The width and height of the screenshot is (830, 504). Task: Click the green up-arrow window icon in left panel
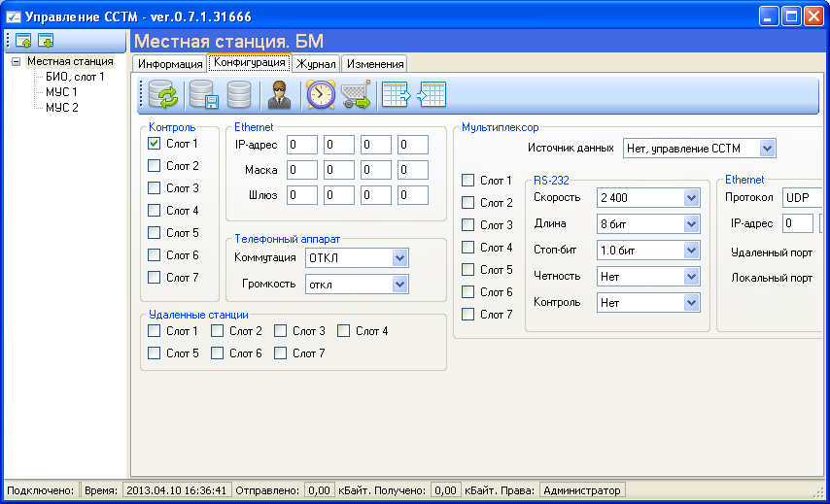23,40
